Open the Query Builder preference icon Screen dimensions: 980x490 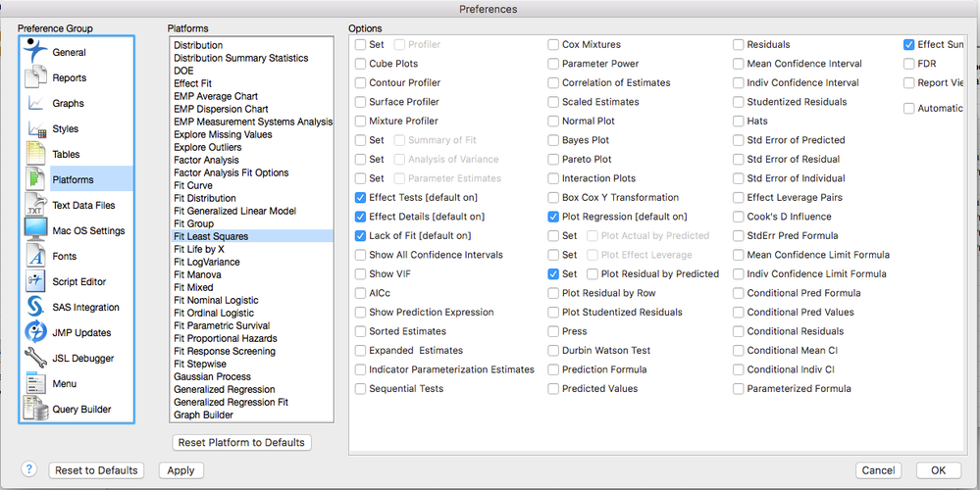coord(35,409)
